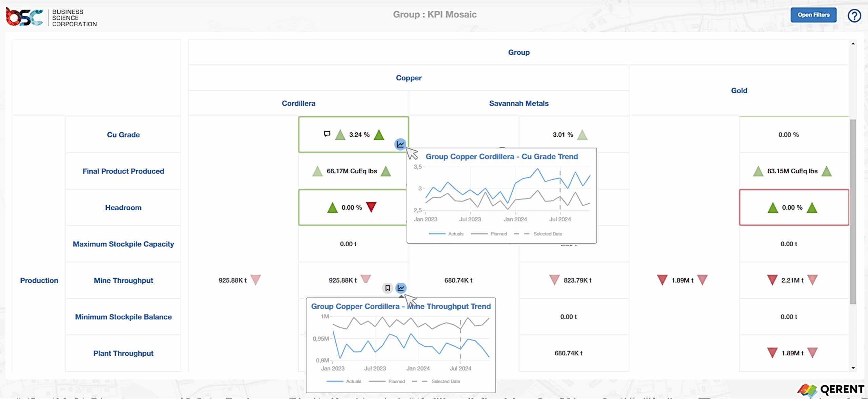Image resolution: width=868 pixels, height=399 pixels.
Task: Toggle the Actuals legend in Cu Grade Trend chart
Action: coord(456,233)
